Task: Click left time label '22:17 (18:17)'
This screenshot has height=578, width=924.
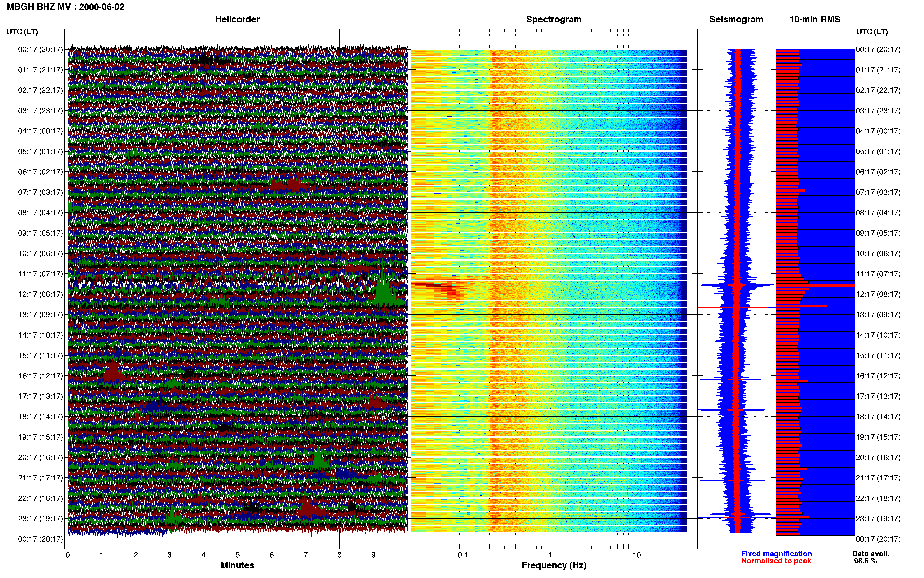Action: click(41, 498)
